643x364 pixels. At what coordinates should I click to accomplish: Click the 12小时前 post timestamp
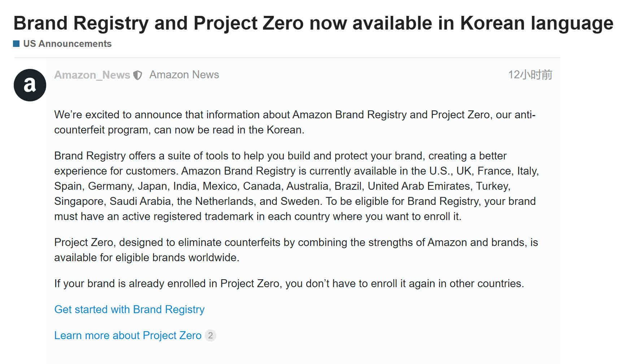pyautogui.click(x=530, y=75)
